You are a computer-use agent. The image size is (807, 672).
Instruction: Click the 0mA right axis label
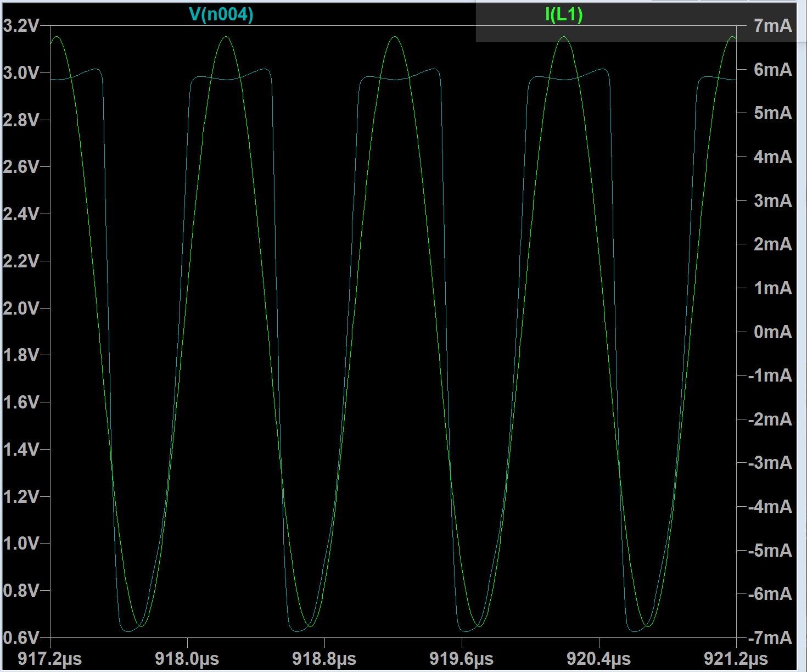coord(773,332)
